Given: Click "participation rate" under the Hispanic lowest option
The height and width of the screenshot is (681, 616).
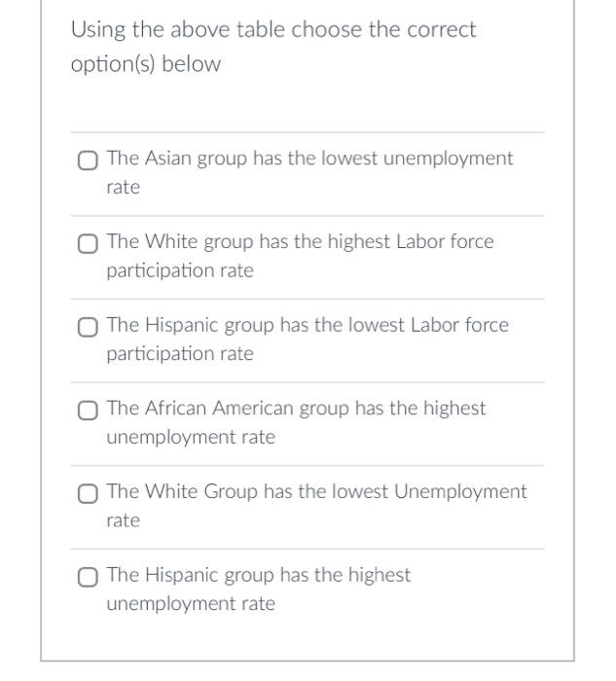Looking at the screenshot, I should tap(180, 353).
